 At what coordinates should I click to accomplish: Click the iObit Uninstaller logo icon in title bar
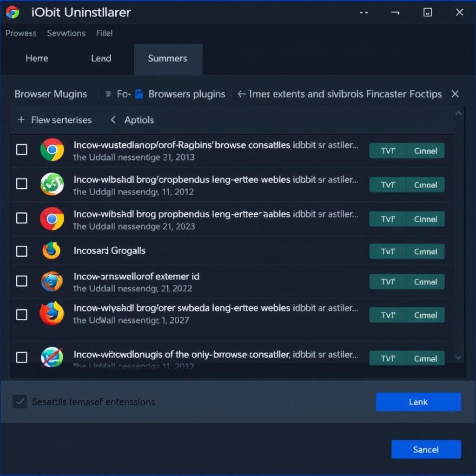pos(13,13)
